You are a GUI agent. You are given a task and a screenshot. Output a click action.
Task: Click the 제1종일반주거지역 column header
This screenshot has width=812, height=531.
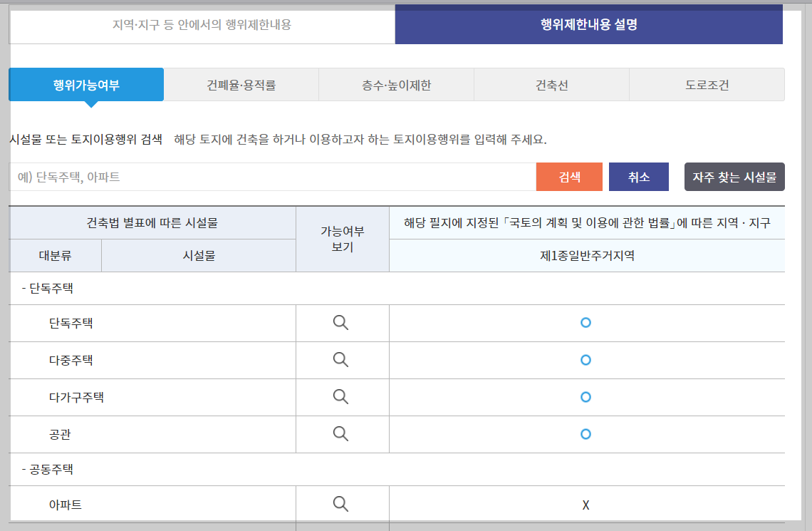coord(587,255)
